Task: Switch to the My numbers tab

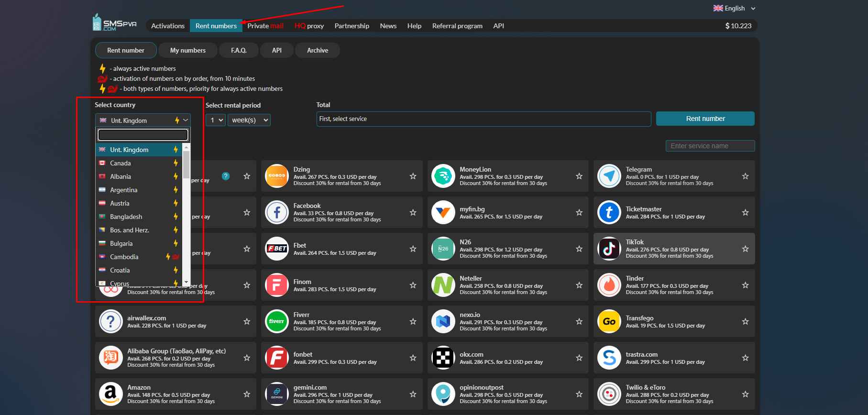Action: [188, 50]
